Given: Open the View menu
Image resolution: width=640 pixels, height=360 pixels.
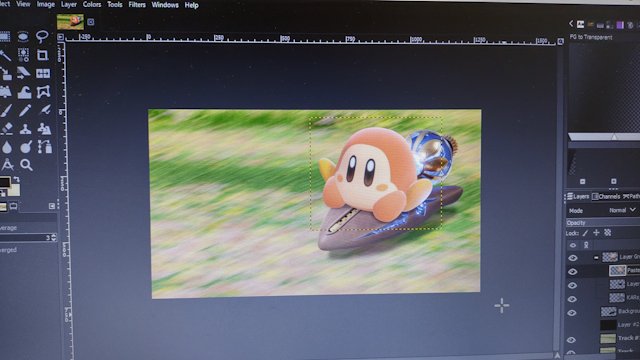Looking at the screenshot, I should point(23,4).
